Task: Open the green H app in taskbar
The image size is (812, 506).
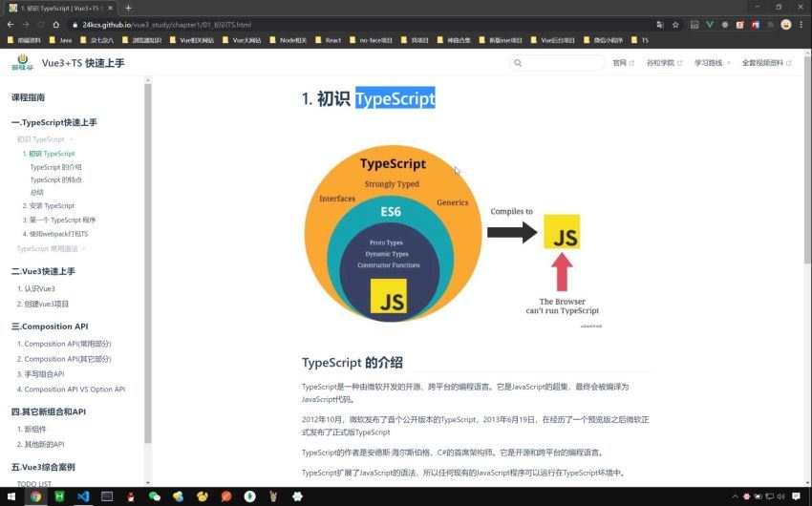Action: tap(59, 496)
